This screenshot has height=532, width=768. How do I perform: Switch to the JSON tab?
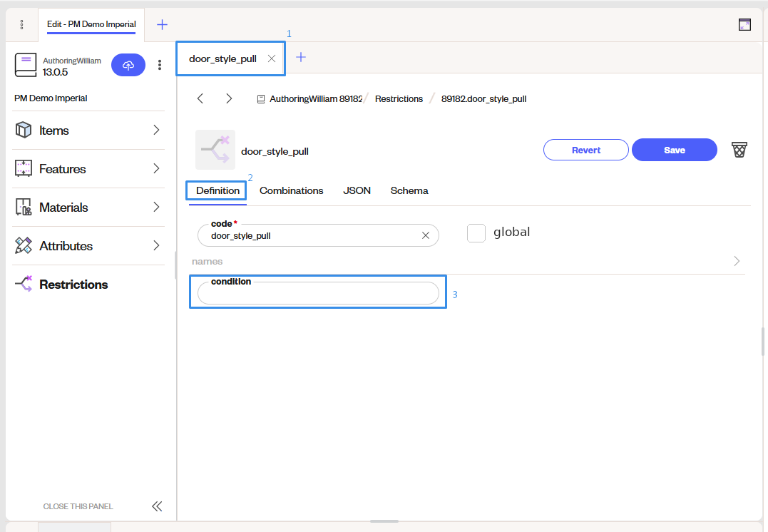357,190
